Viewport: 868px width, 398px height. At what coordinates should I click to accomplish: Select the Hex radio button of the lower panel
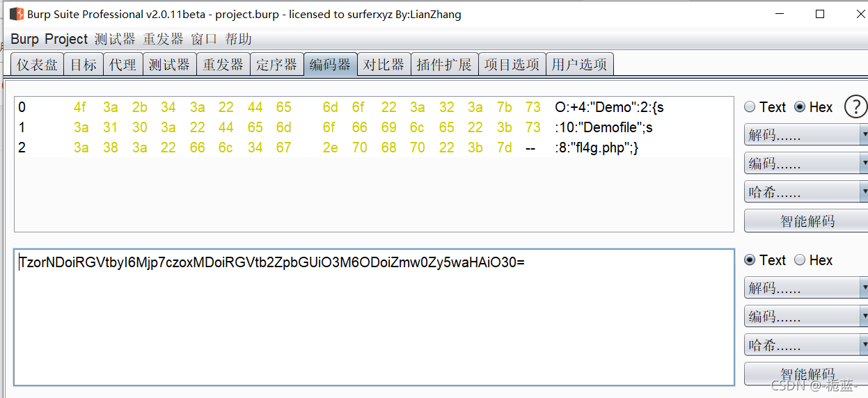click(x=800, y=260)
